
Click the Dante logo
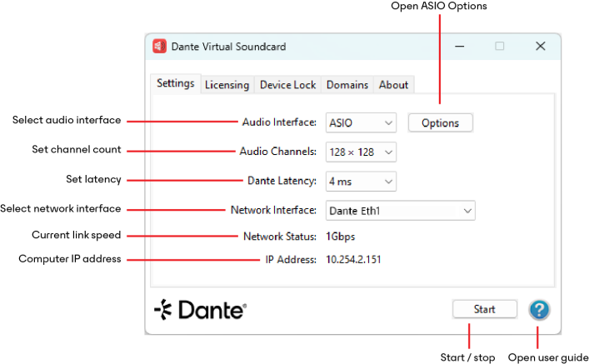coord(200,310)
